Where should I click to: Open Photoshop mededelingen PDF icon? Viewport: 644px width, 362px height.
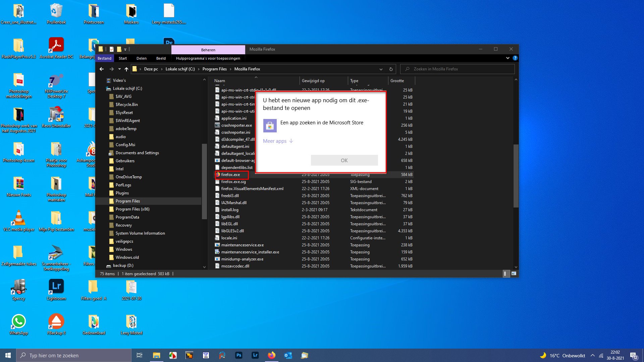tap(18, 85)
